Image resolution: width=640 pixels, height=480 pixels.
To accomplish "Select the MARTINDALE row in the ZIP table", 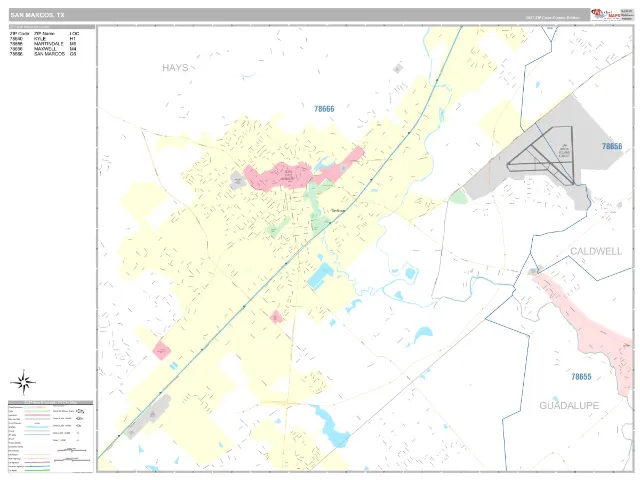I will tap(43, 44).
